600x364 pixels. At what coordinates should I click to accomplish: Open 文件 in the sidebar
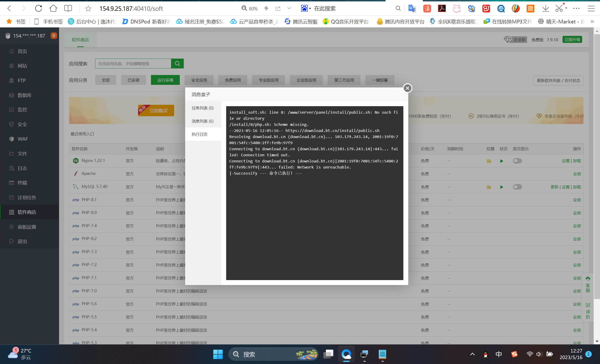tap(30, 153)
